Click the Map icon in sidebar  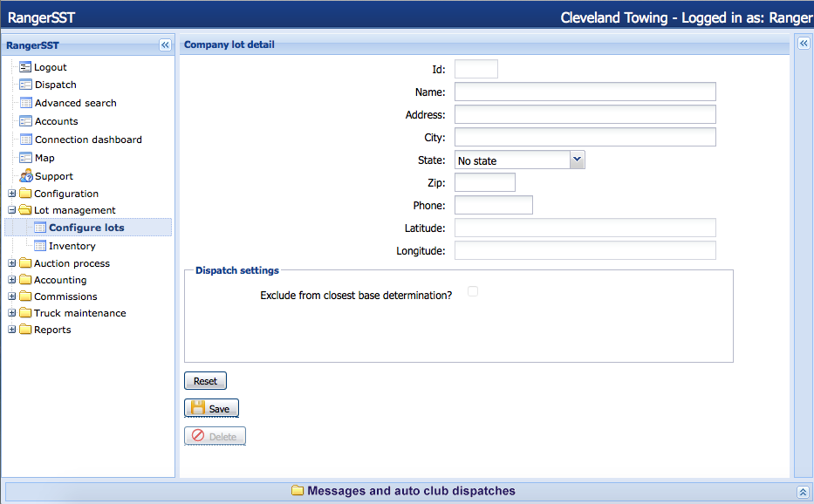click(x=25, y=158)
